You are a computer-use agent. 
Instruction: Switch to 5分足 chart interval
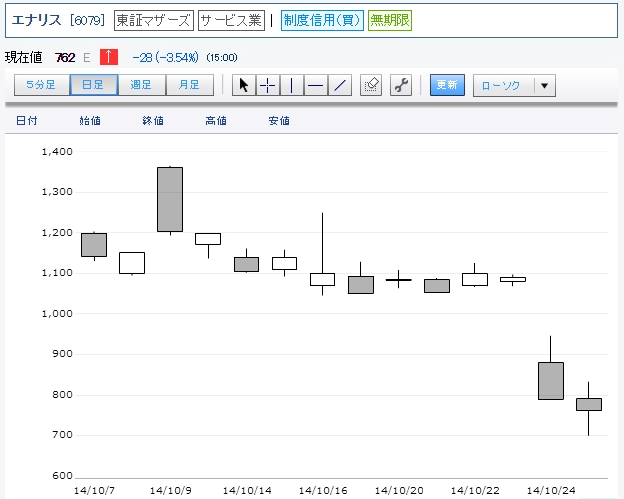(x=42, y=85)
